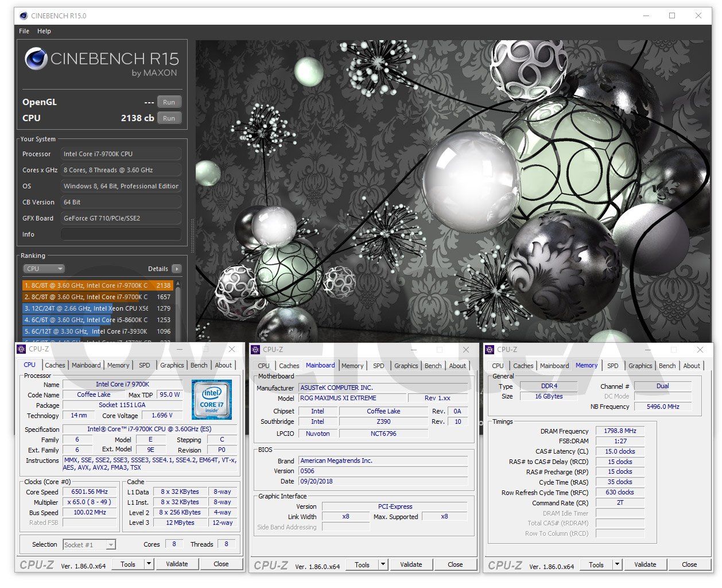The image size is (722, 588).
Task: Click the Cinebench logo icon
Action: coord(36,59)
